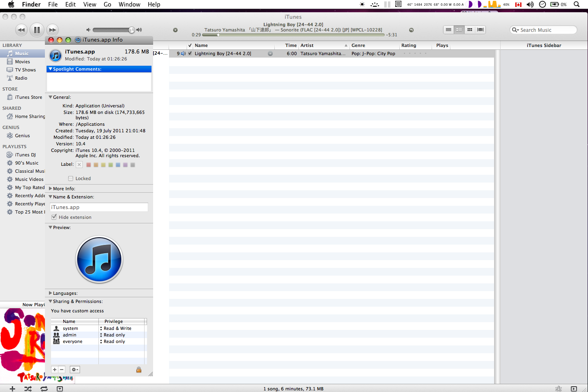Remove selected user with minus button
This screenshot has width=588, height=392.
coord(62,370)
